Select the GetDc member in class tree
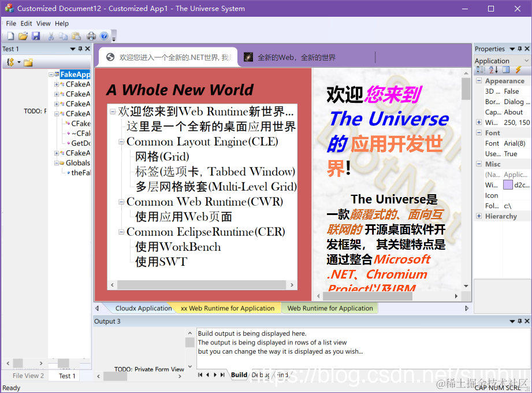Image resolution: width=532 pixels, height=393 pixels. click(x=81, y=143)
